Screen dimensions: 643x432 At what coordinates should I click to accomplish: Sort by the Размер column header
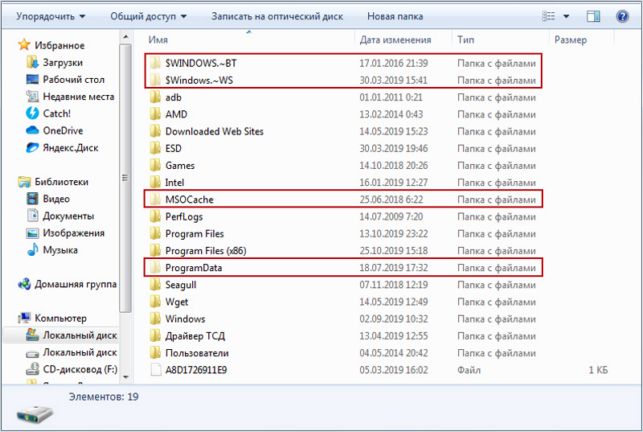[x=570, y=40]
